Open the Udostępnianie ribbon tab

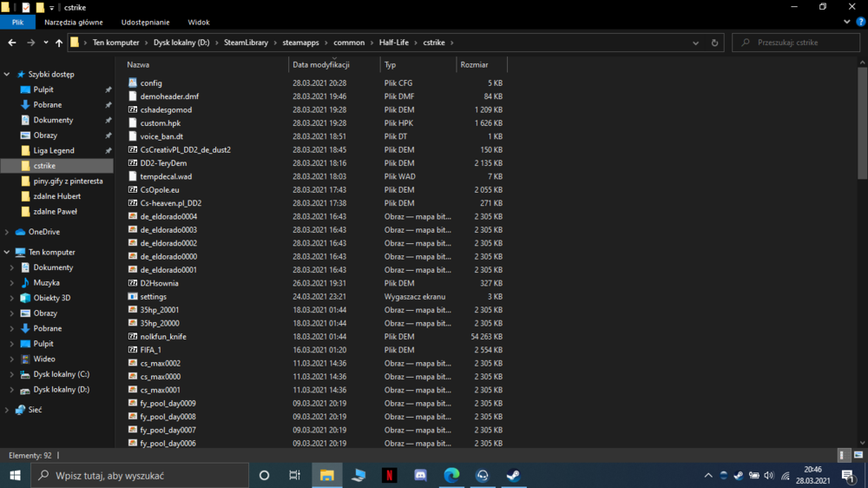146,23
